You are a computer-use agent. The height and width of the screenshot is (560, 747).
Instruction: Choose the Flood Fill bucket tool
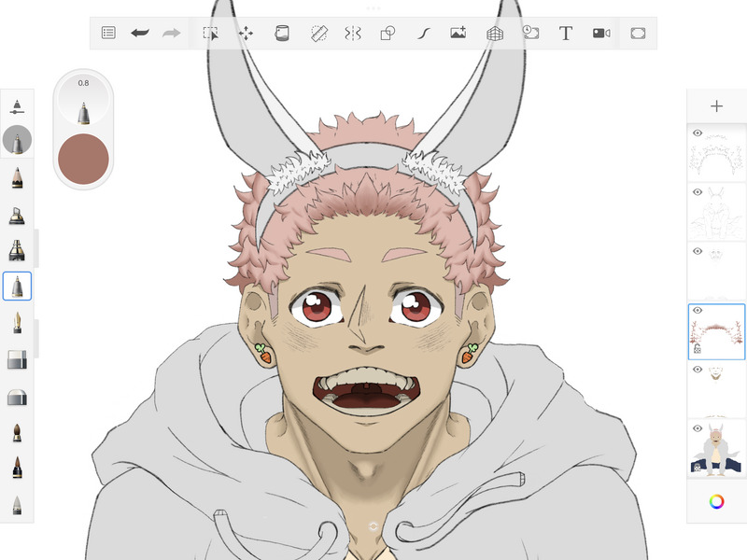(x=282, y=34)
